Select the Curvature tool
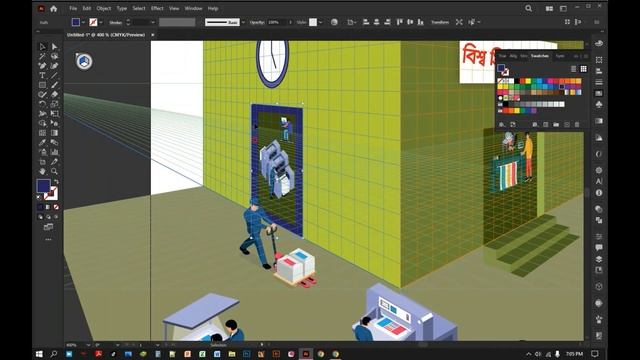 coord(54,66)
